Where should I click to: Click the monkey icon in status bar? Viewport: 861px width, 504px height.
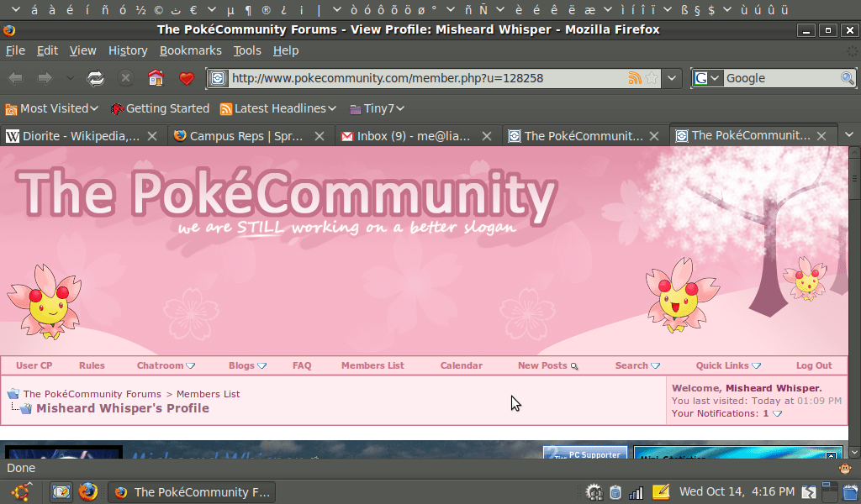(x=845, y=469)
